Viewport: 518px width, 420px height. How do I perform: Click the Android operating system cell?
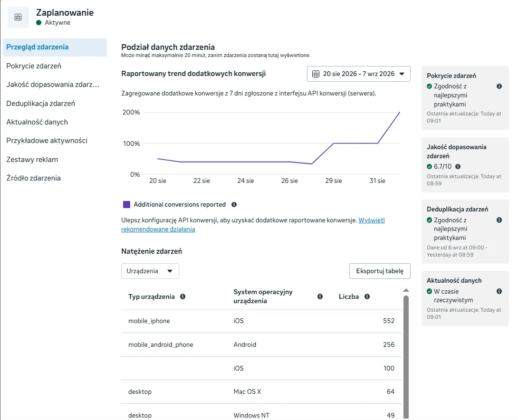tap(245, 345)
